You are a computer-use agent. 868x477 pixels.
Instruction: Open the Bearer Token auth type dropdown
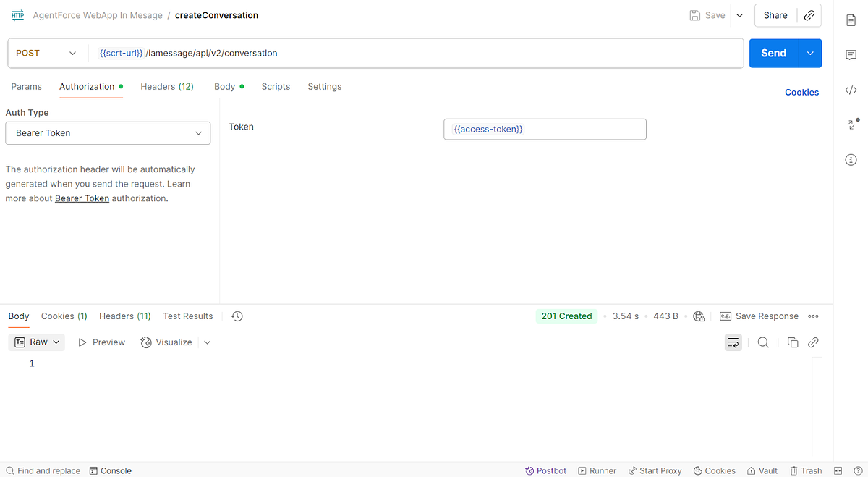click(107, 132)
